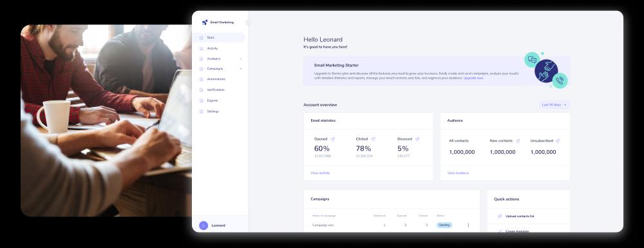
Task: Click the Upgrade now link
Action: 473,78
